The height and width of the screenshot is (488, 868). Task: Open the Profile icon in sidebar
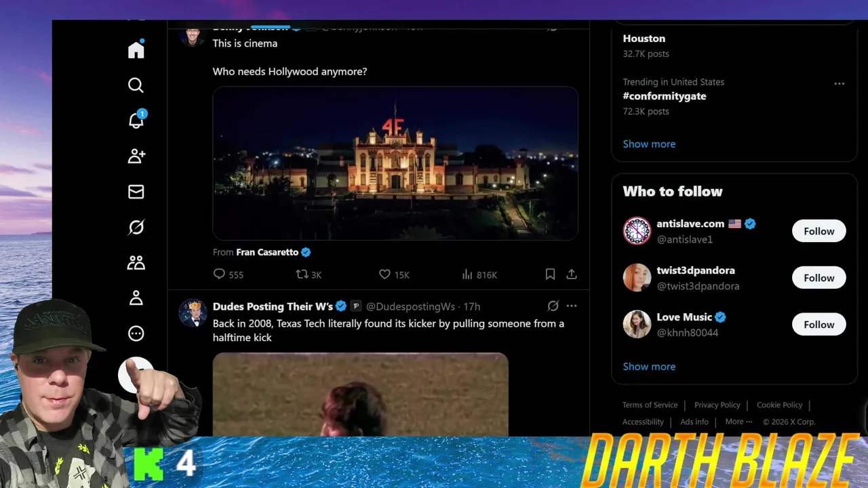136,298
